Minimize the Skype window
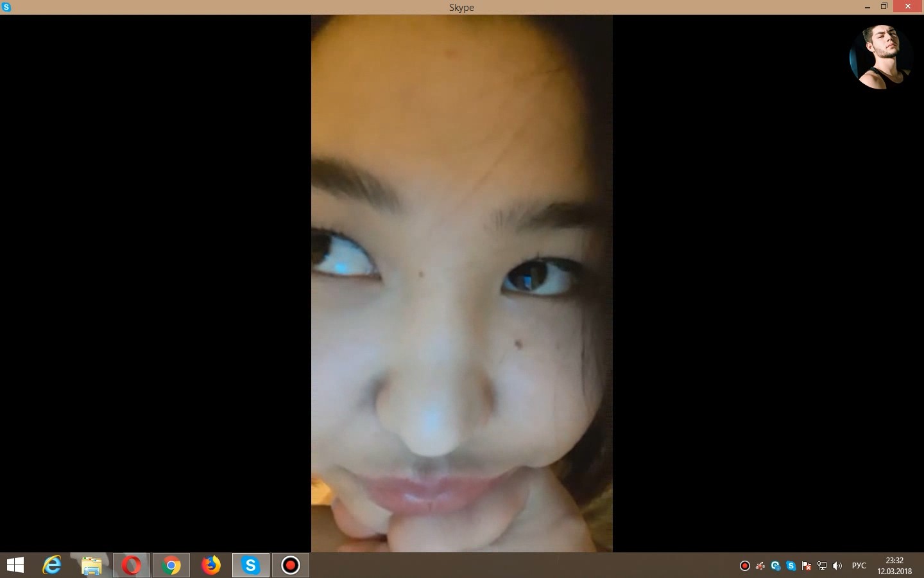This screenshot has height=578, width=924. (868, 6)
